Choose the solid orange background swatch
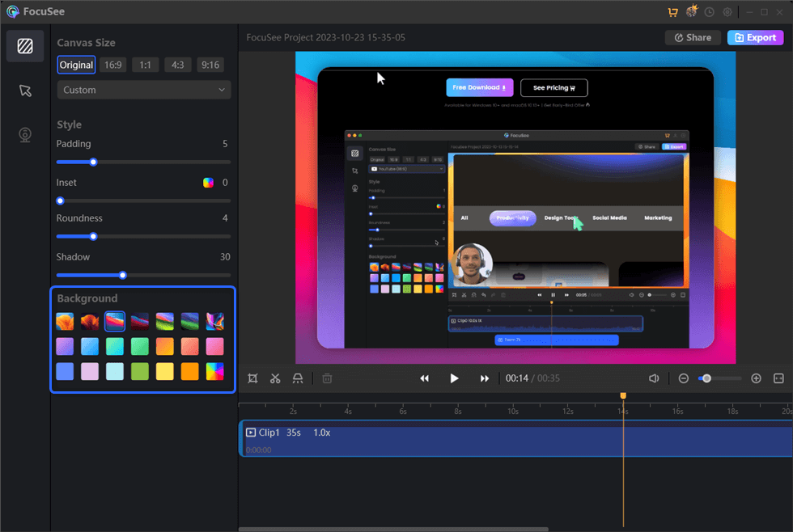The image size is (793, 532). (x=189, y=371)
